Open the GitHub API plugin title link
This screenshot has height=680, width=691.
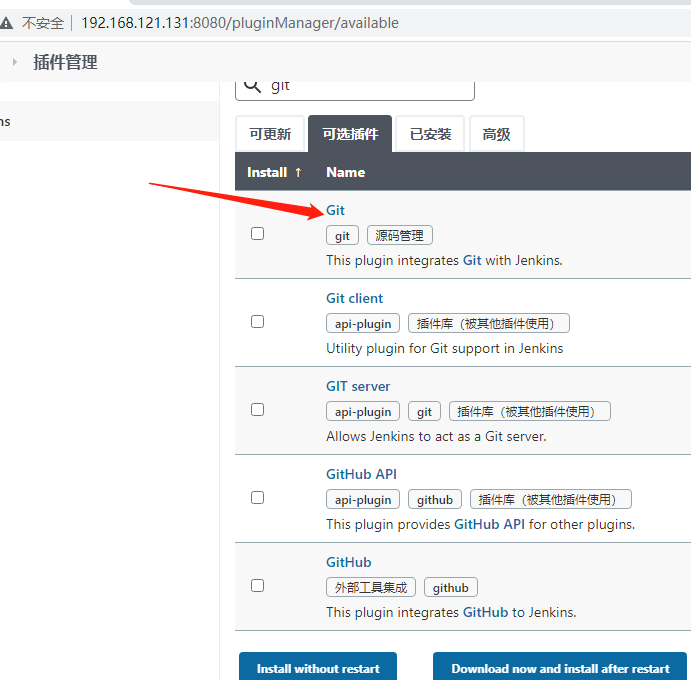361,474
